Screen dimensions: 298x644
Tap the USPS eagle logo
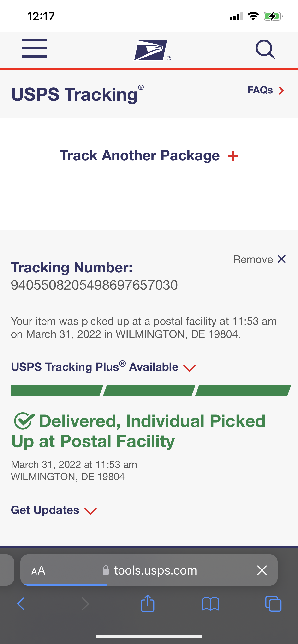coord(153,50)
